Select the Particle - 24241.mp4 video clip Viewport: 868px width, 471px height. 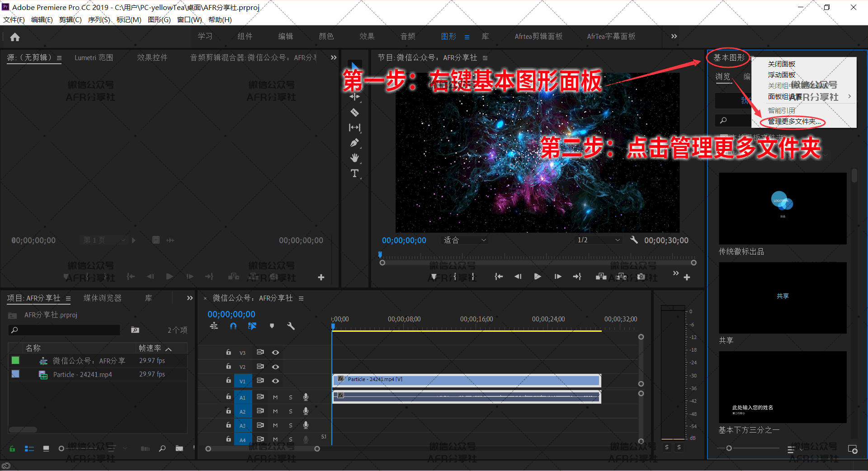467,381
